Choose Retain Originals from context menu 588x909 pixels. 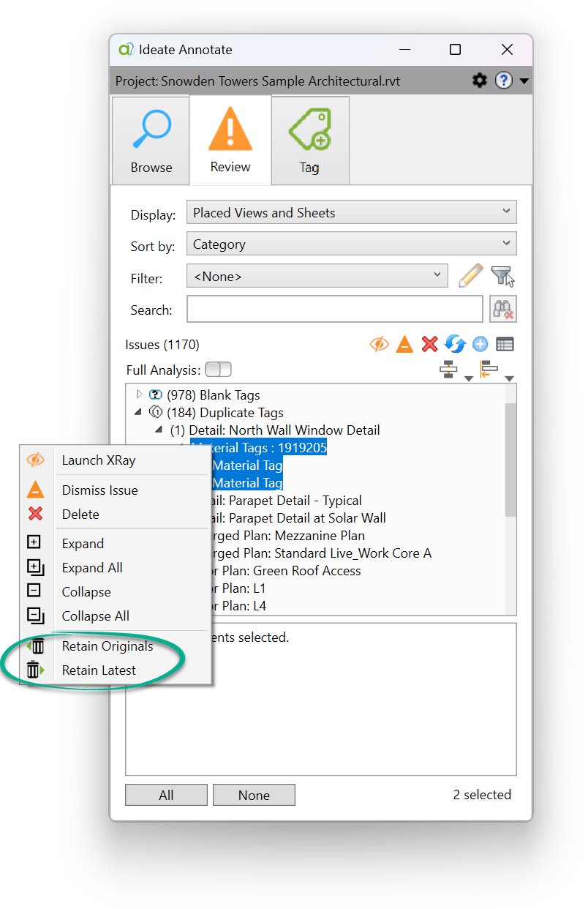tap(116, 646)
